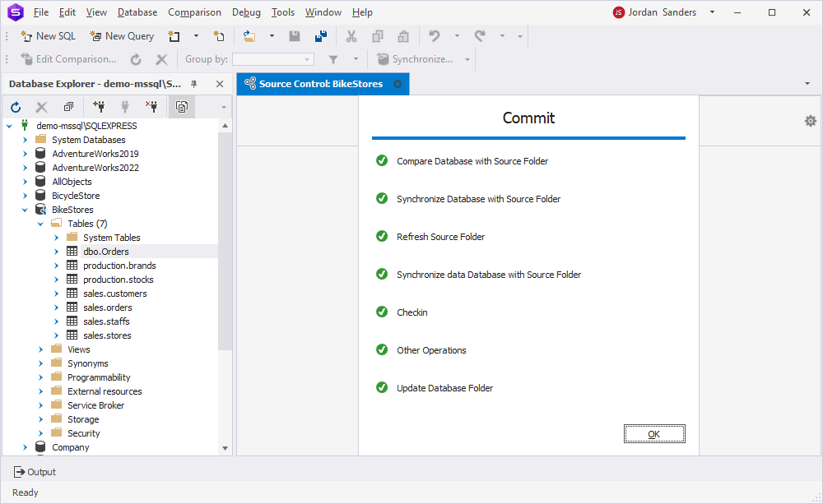Click the Refresh comparison icon
The image size is (823, 504).
[x=136, y=59]
